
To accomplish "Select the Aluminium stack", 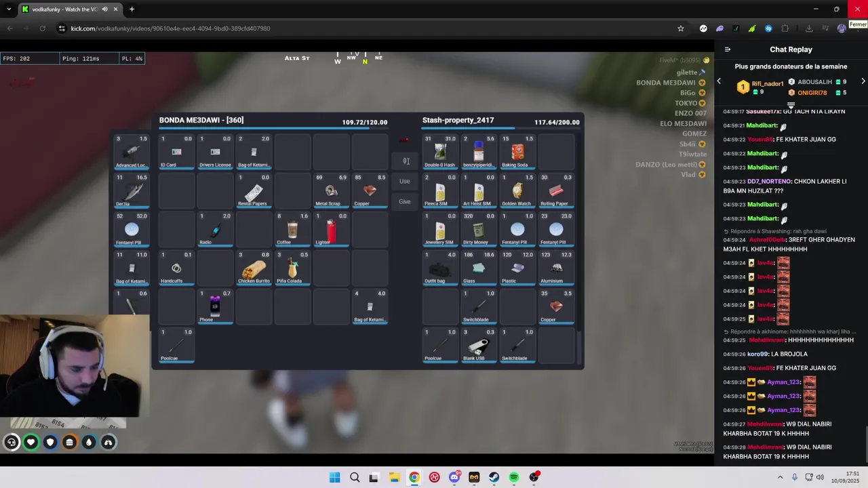I will (x=556, y=267).
